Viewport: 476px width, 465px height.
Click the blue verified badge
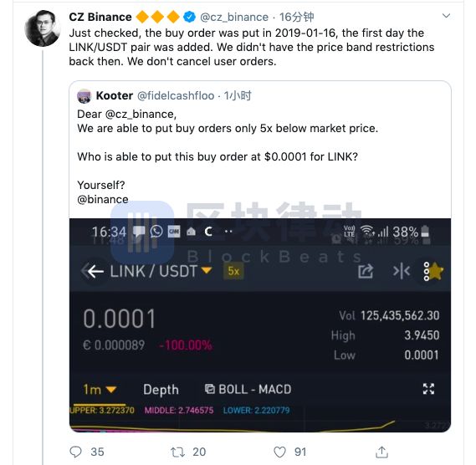pyautogui.click(x=190, y=17)
